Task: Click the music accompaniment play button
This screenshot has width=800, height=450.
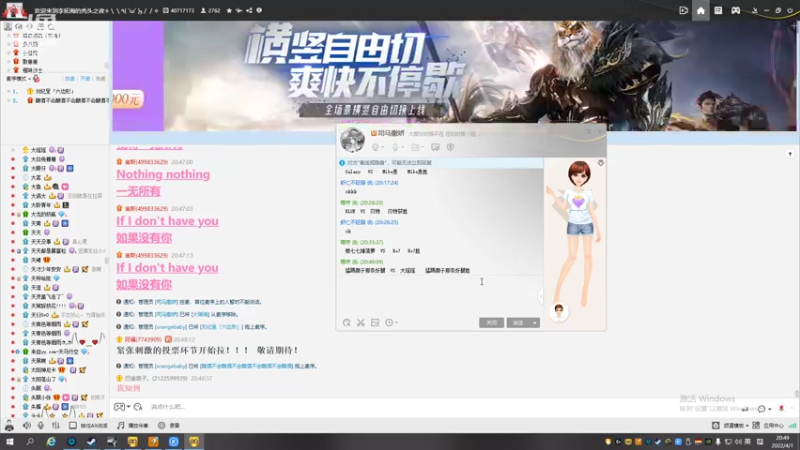Action: tap(133, 426)
